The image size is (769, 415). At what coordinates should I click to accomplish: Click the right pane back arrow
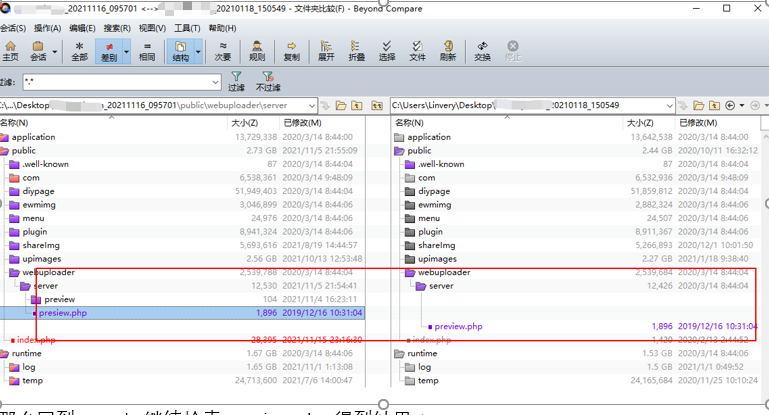pos(730,105)
